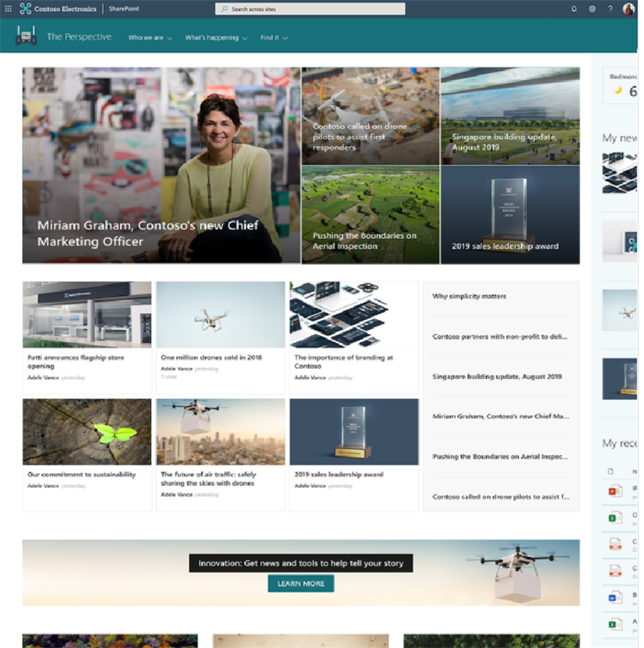This screenshot has width=644, height=648.
Task: Click the SharePoint header link
Action: [x=123, y=8]
